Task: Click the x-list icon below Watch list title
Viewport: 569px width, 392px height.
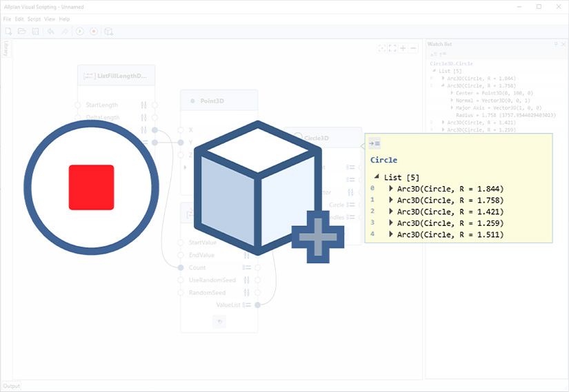Action: (433, 54)
